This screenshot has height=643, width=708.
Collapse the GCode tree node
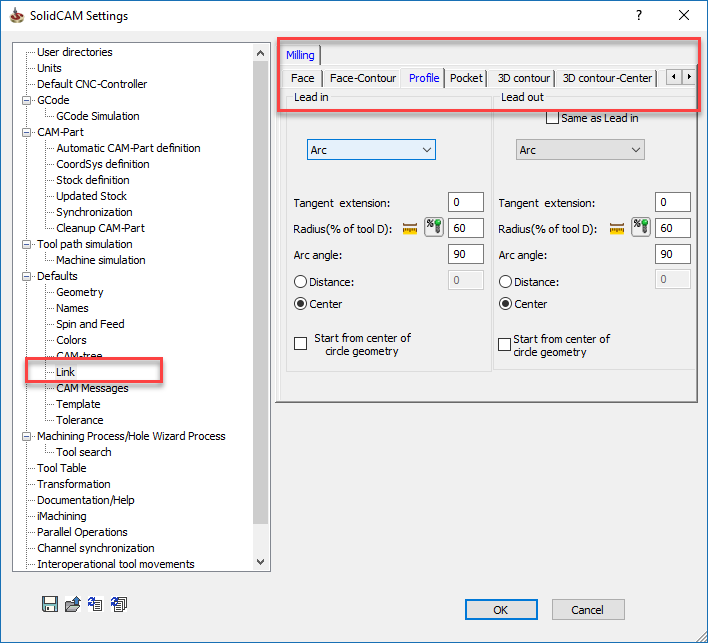[27, 100]
